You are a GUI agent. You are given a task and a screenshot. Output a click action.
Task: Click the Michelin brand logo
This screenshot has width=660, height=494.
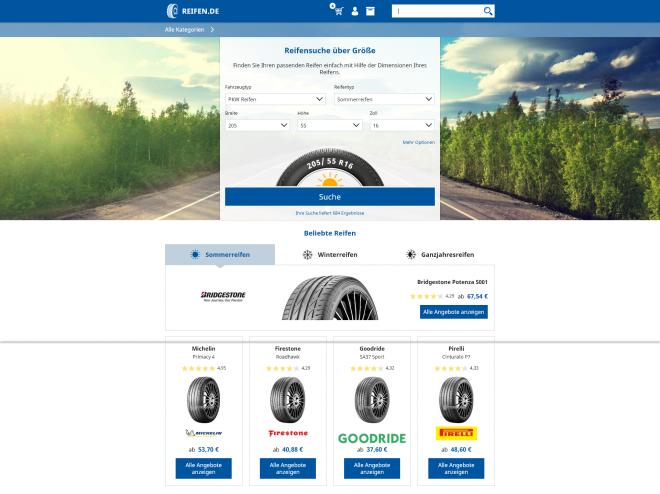(x=204, y=433)
